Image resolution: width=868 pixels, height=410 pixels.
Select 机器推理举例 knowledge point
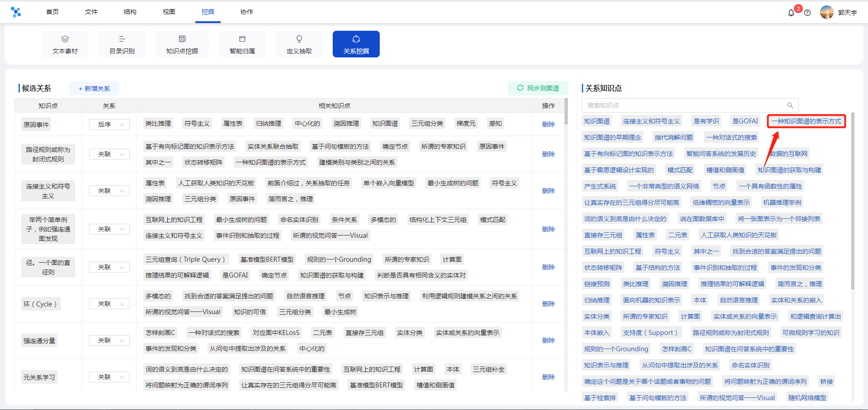tap(782, 203)
